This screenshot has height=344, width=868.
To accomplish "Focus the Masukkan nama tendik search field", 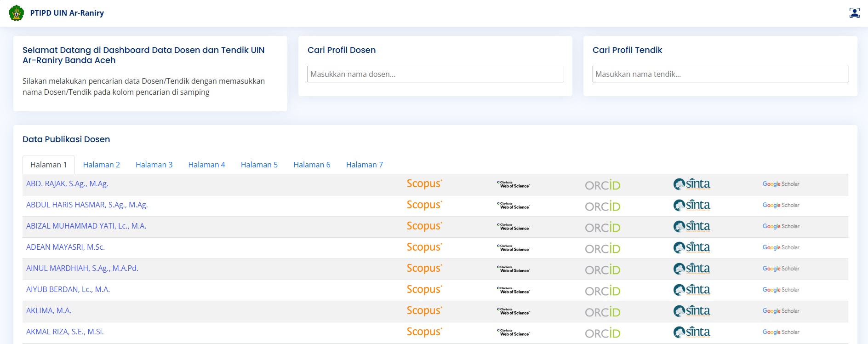I will click(720, 74).
